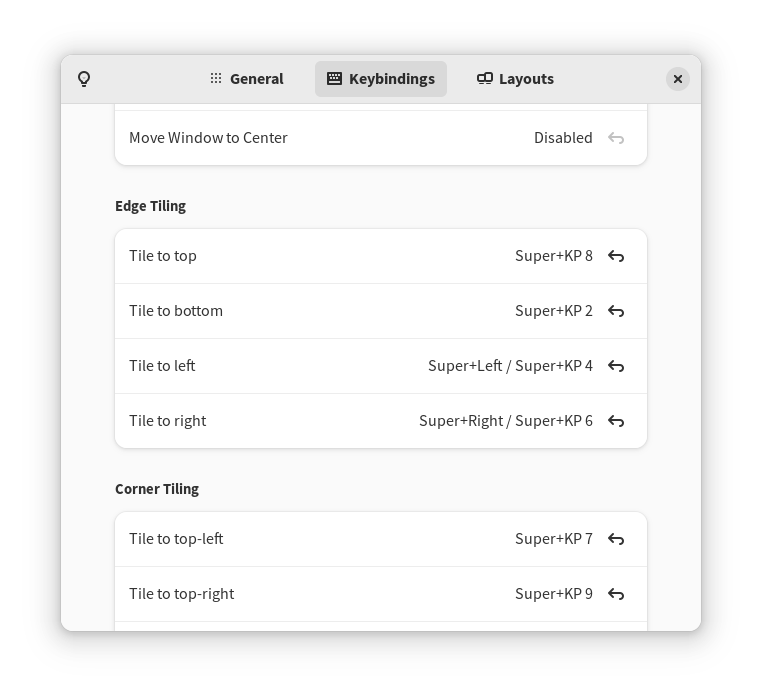Change the Super+Left / Super+KP 4 shortcut
The width and height of the screenshot is (762, 698).
pos(510,366)
